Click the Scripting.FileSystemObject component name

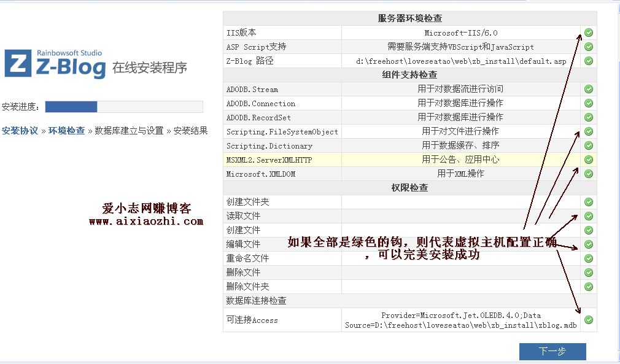click(x=282, y=131)
